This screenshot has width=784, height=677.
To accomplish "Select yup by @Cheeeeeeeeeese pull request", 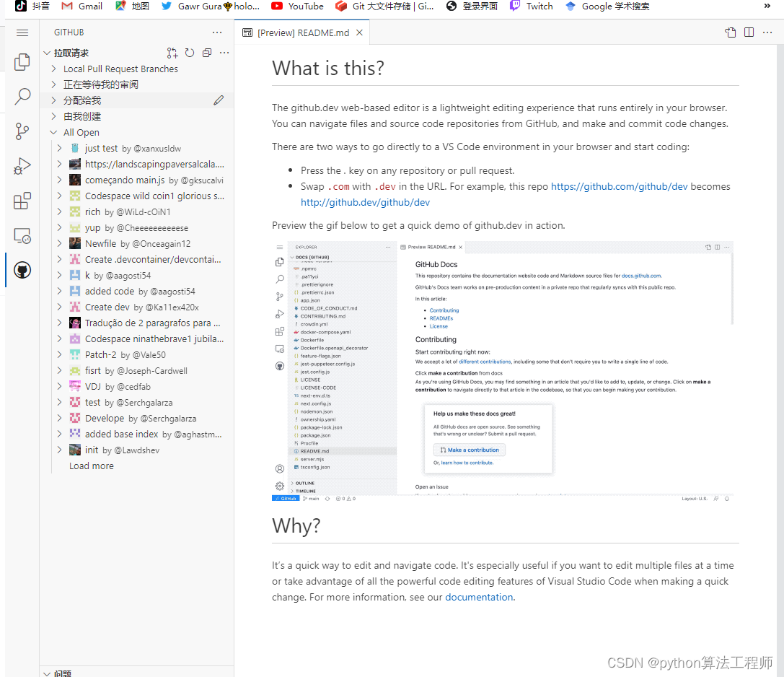I will click(136, 228).
